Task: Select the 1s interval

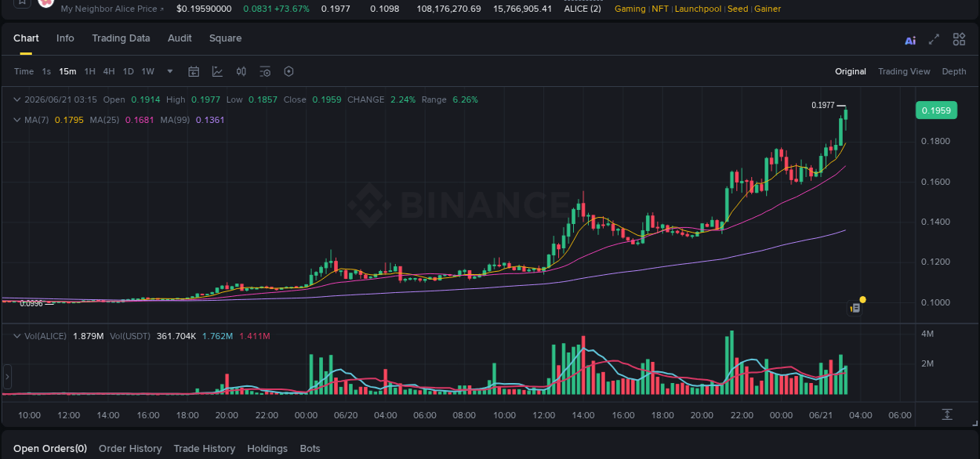Action: pyautogui.click(x=46, y=71)
